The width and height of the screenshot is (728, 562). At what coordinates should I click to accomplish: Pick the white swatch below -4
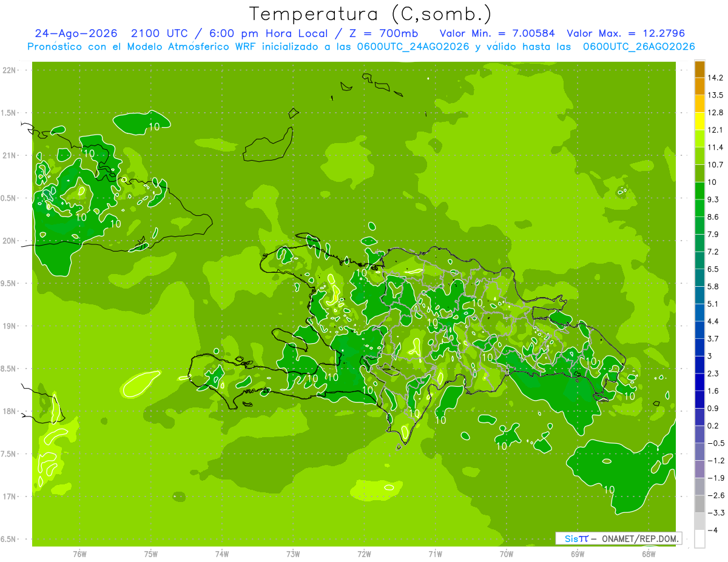pyautogui.click(x=699, y=538)
